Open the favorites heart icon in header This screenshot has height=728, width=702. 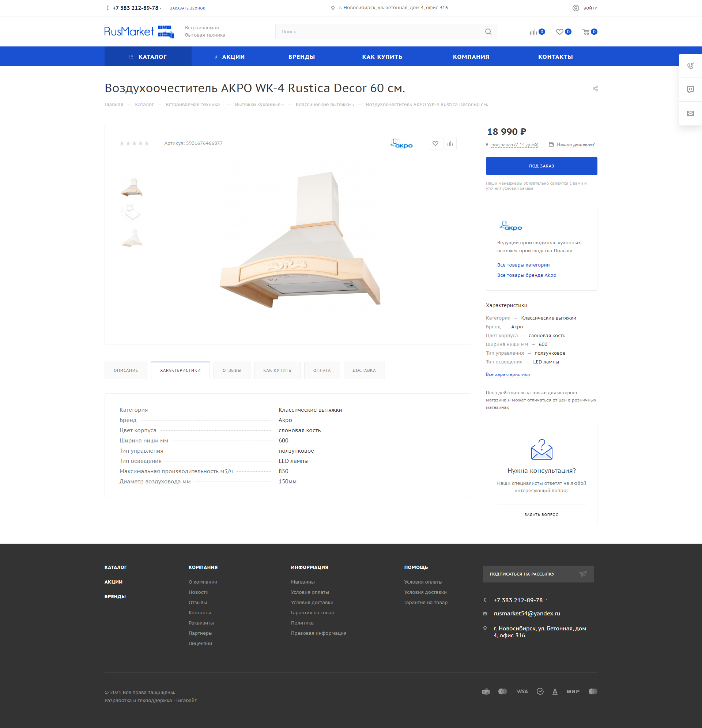(x=559, y=31)
